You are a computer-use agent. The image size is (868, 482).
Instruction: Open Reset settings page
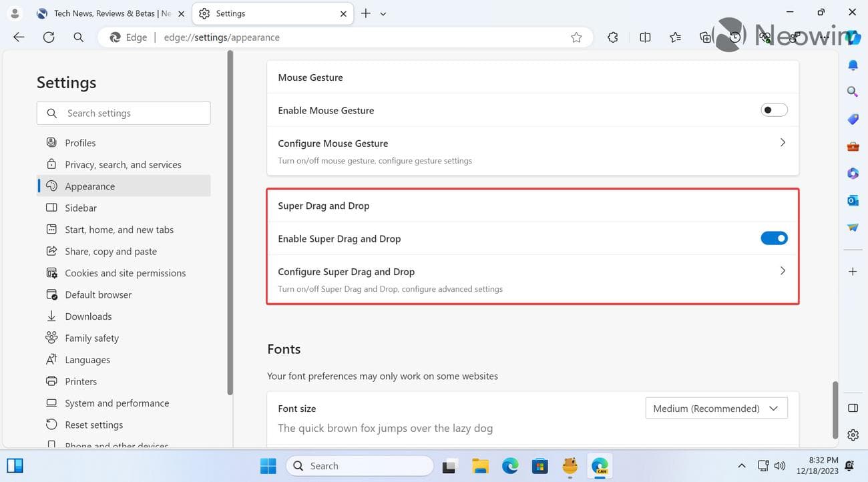(x=93, y=425)
